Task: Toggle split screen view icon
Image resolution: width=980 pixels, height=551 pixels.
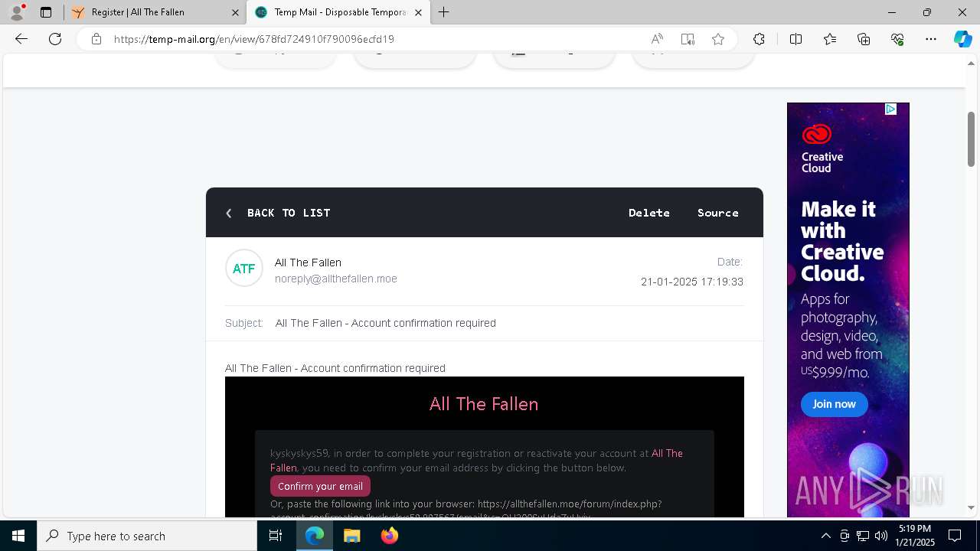Action: 795,39
